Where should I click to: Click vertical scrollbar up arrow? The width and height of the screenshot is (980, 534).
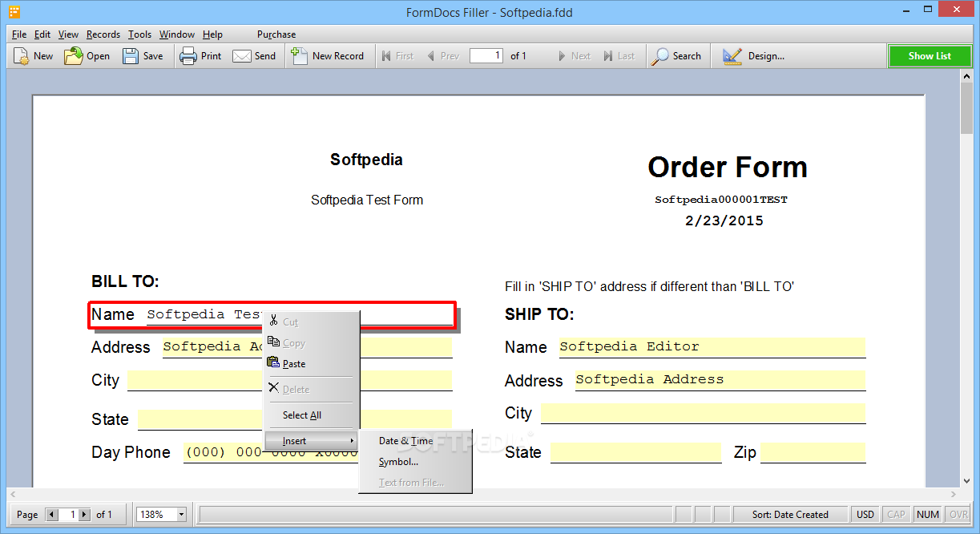pyautogui.click(x=967, y=76)
